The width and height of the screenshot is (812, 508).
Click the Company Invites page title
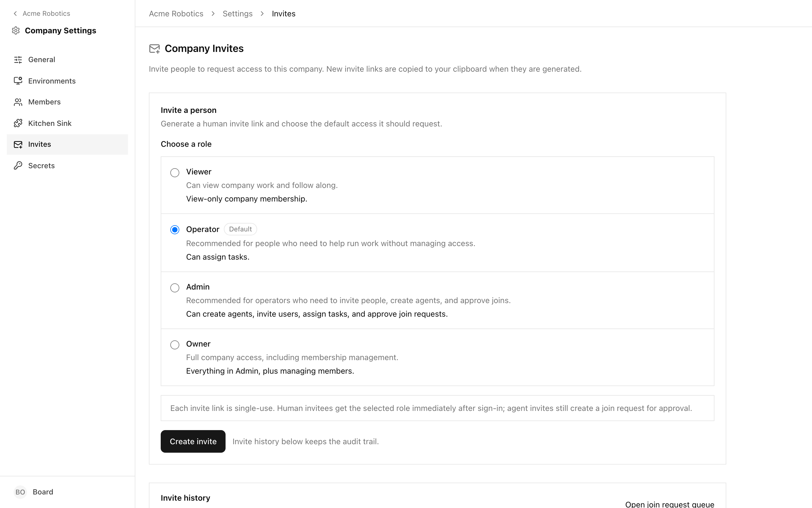pos(204,49)
